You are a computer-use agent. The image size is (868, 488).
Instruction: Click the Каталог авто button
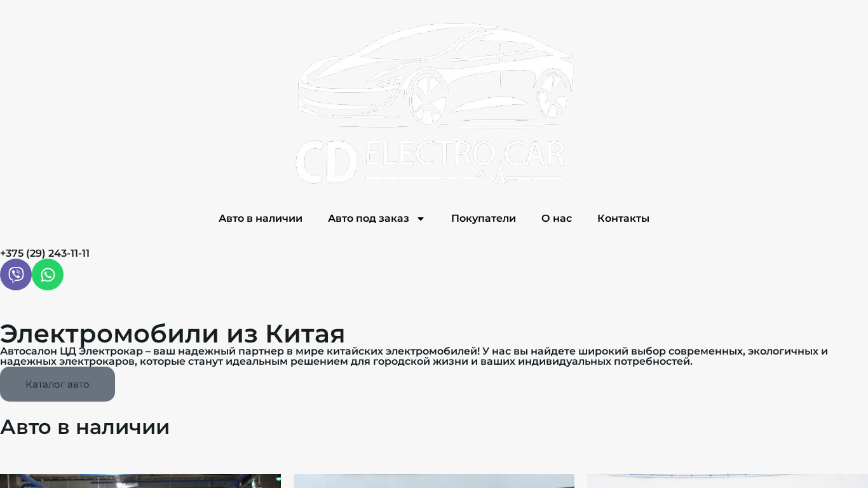[57, 384]
